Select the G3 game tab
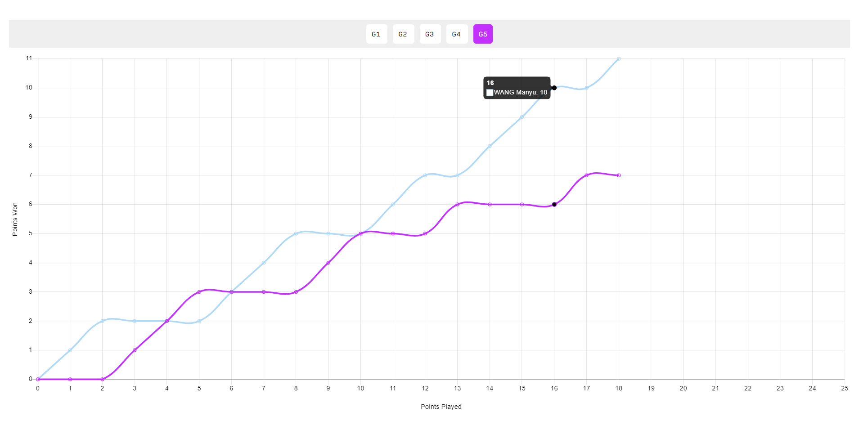 (430, 34)
